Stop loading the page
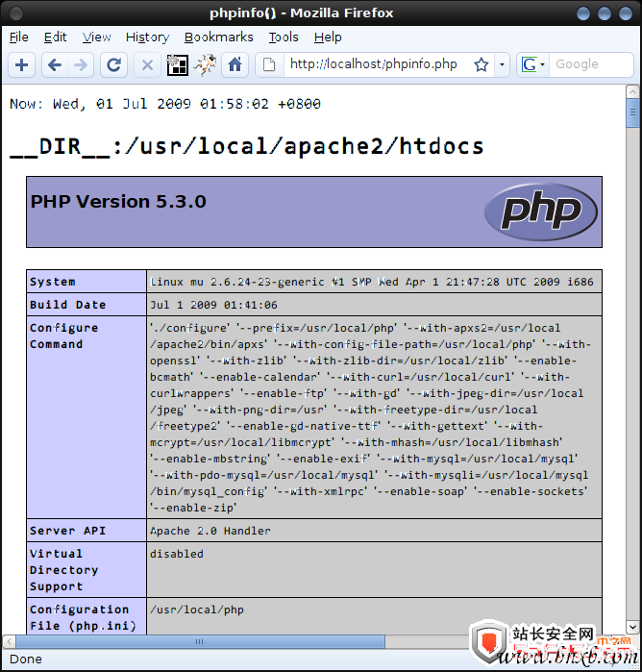642x672 pixels. (147, 65)
